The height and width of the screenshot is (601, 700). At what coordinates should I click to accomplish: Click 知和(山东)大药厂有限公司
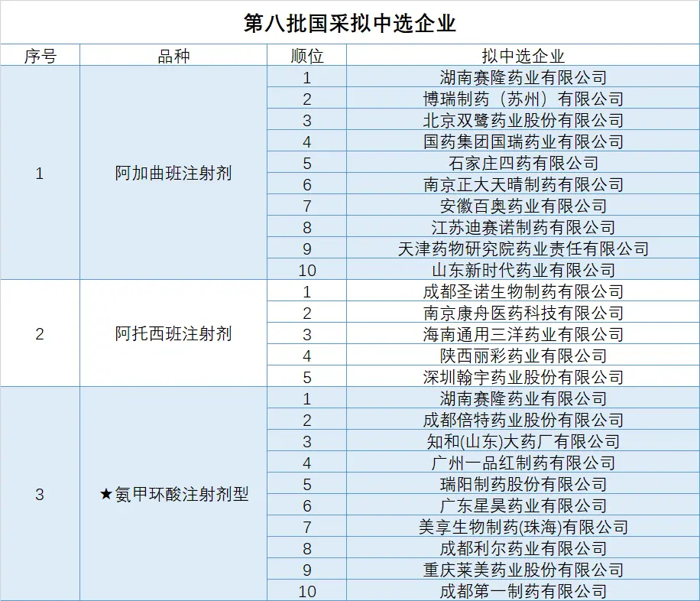pos(523,441)
